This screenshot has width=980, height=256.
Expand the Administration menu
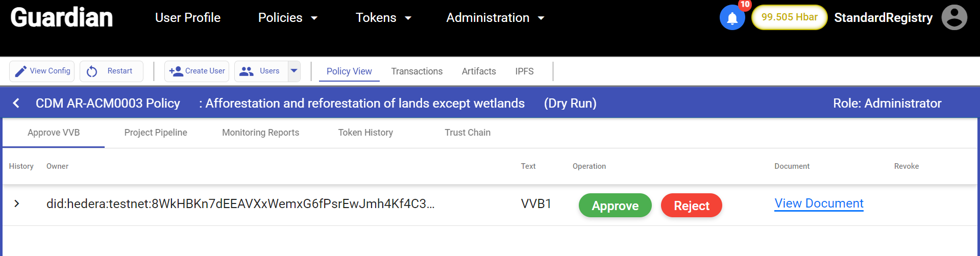pyautogui.click(x=495, y=18)
